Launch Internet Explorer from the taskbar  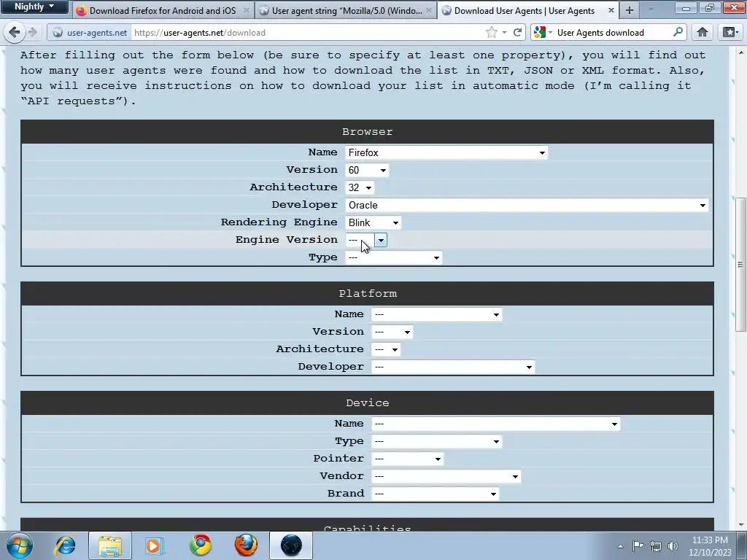[65, 545]
